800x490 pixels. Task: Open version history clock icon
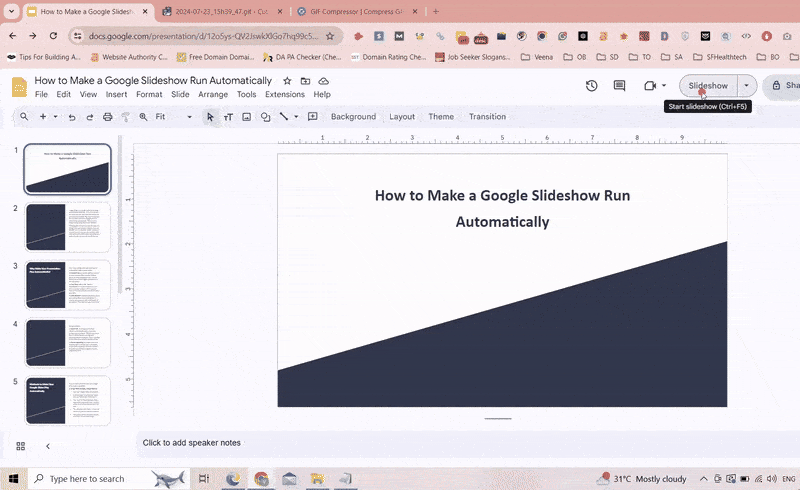pyautogui.click(x=591, y=86)
